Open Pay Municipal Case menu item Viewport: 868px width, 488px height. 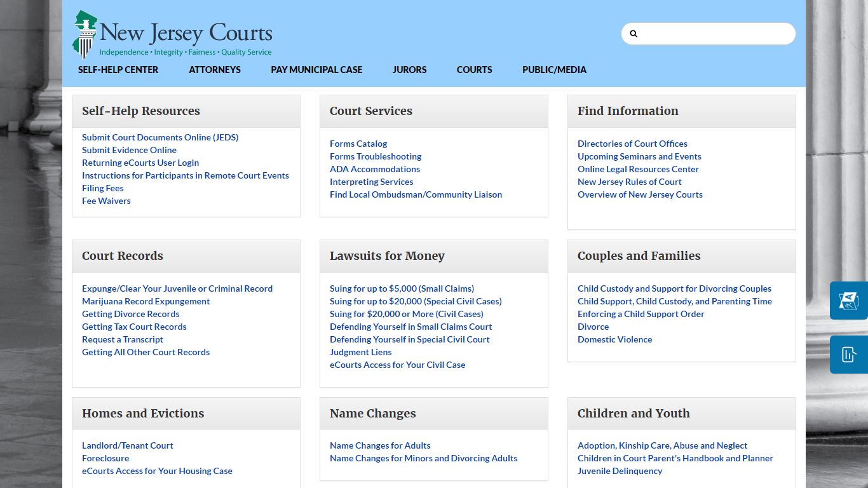pos(316,70)
